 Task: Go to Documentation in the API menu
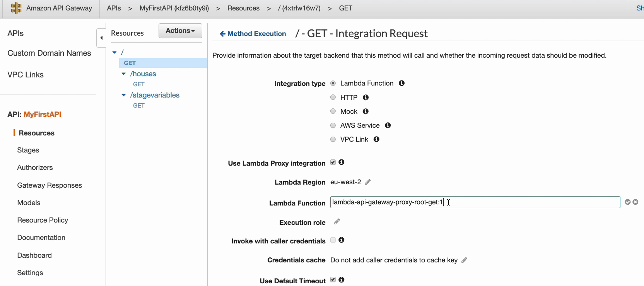(41, 238)
